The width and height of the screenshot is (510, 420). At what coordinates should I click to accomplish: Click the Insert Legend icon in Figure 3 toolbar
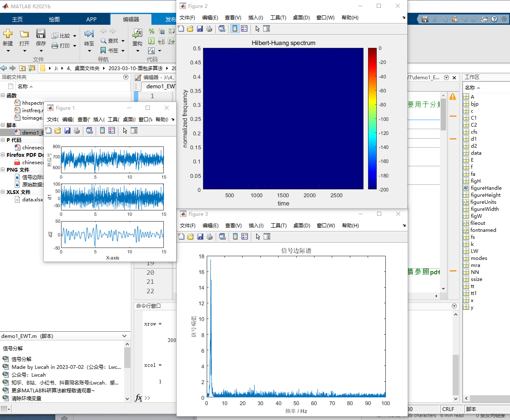244,236
